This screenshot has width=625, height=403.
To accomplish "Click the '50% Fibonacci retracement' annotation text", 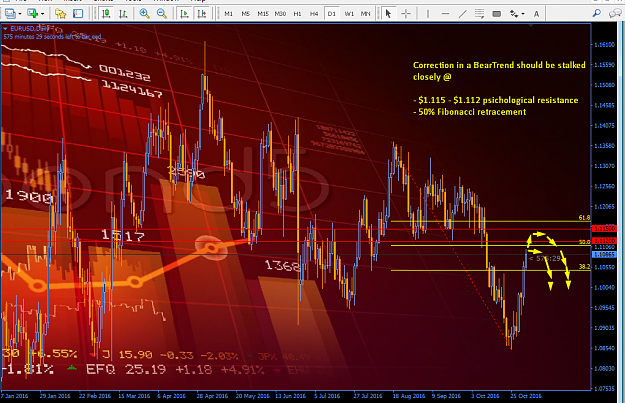I will pos(470,112).
